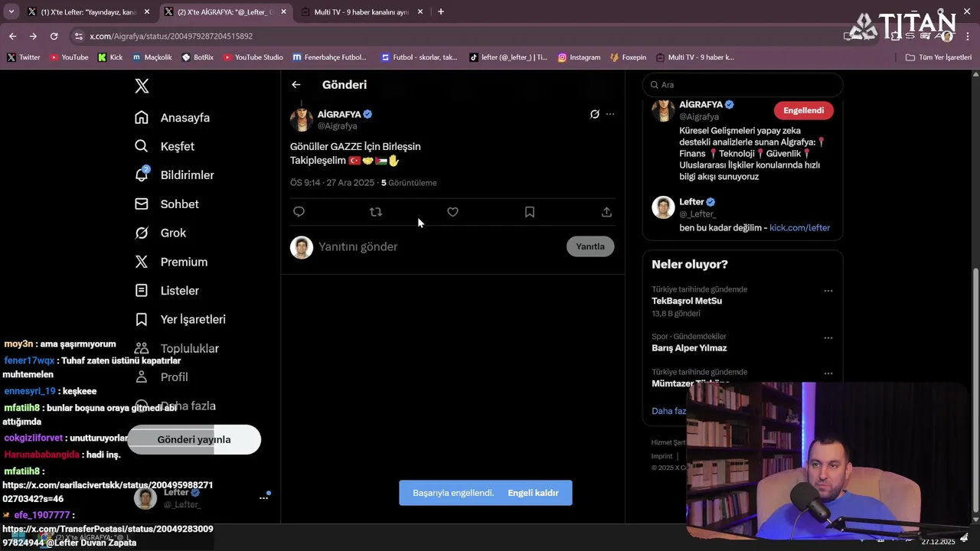Click the repost icon under the post
980x551 pixels.
coord(376,212)
